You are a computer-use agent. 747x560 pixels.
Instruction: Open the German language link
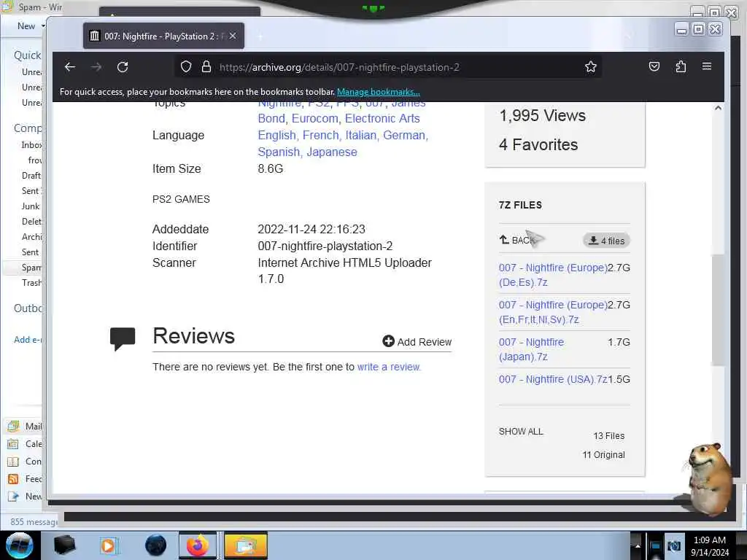406,135
